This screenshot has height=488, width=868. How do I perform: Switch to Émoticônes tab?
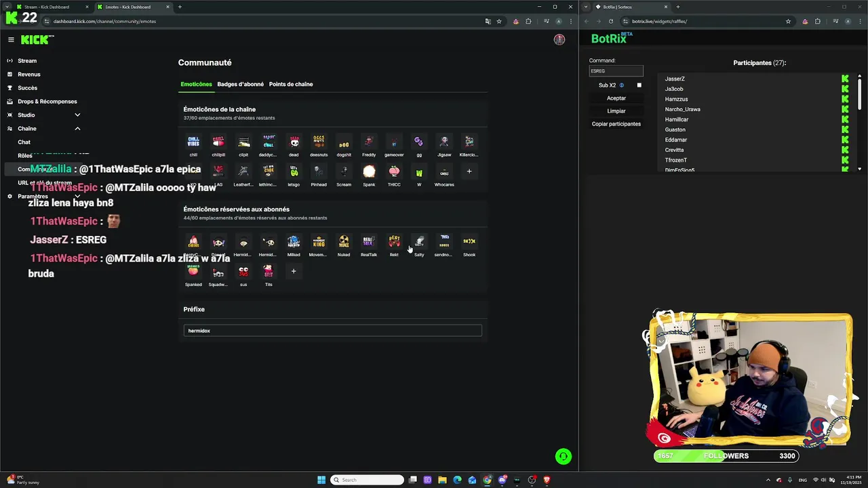[x=196, y=84]
